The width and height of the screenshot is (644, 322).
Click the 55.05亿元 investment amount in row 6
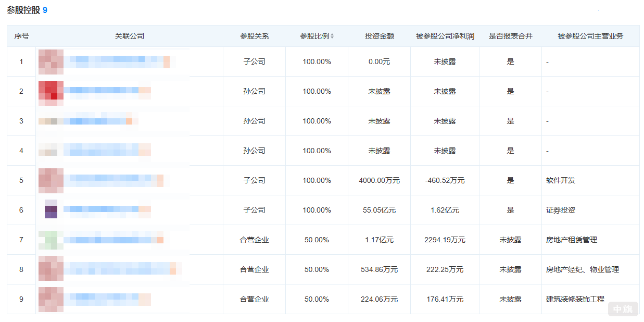click(379, 210)
